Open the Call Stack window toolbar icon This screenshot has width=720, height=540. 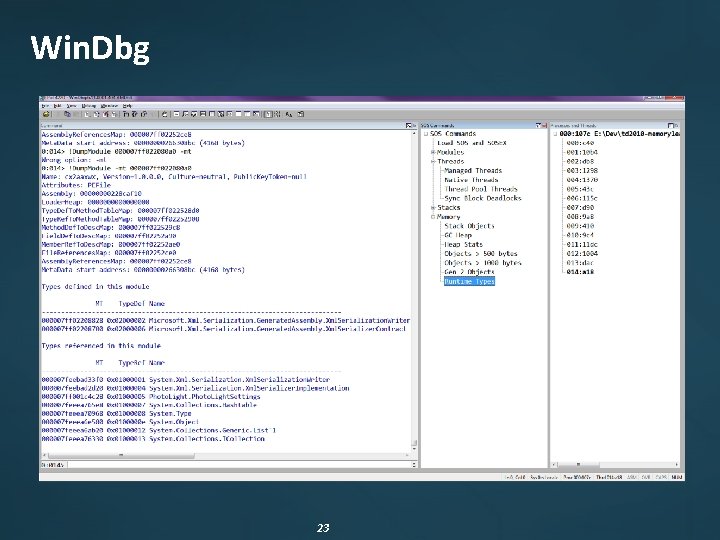click(221, 114)
